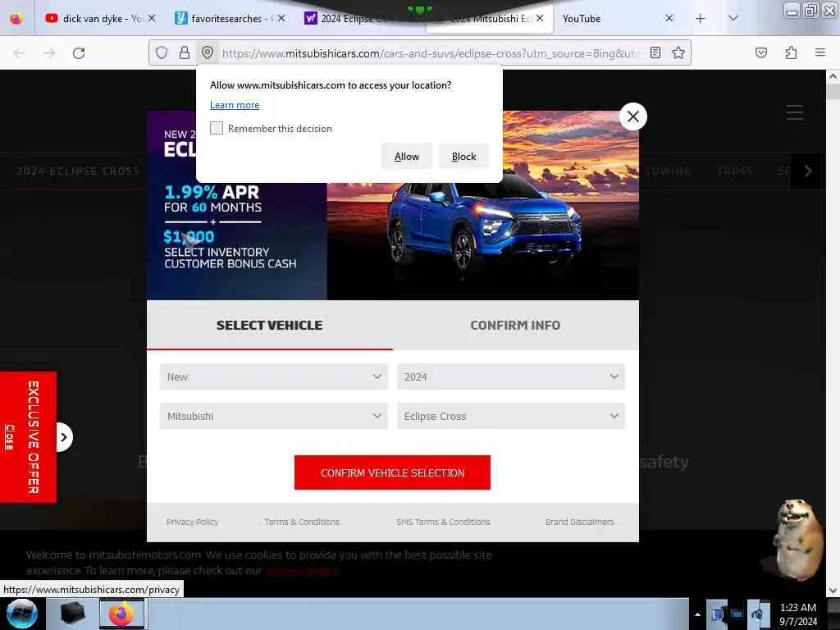
Task: Advance the page nav bar right arrow
Action: pyautogui.click(x=807, y=171)
